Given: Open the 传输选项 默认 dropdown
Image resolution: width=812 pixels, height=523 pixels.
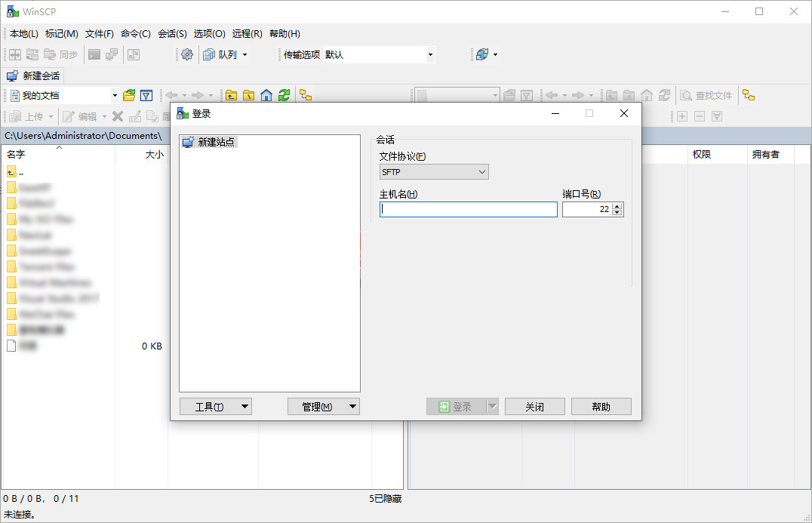Looking at the screenshot, I should (430, 54).
